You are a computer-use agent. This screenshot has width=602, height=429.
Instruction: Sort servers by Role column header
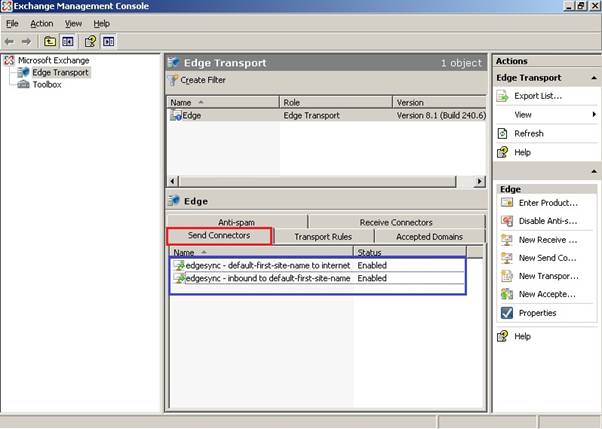point(336,103)
